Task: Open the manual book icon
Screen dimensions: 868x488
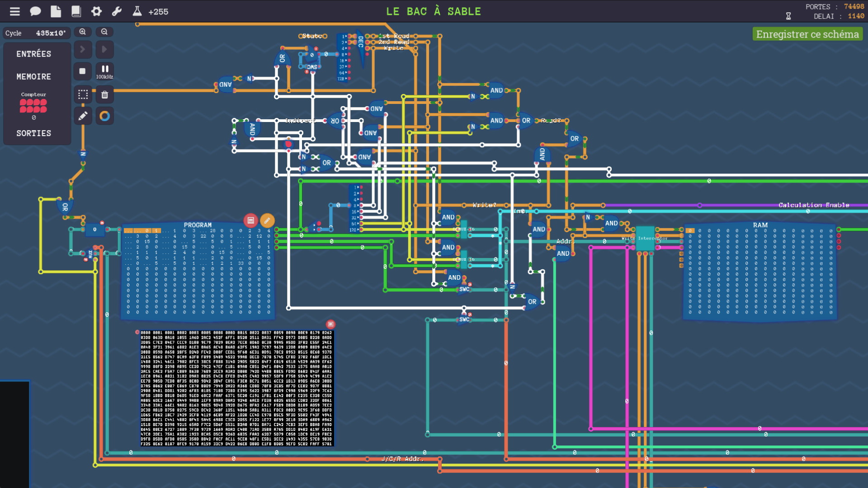Action: (76, 11)
